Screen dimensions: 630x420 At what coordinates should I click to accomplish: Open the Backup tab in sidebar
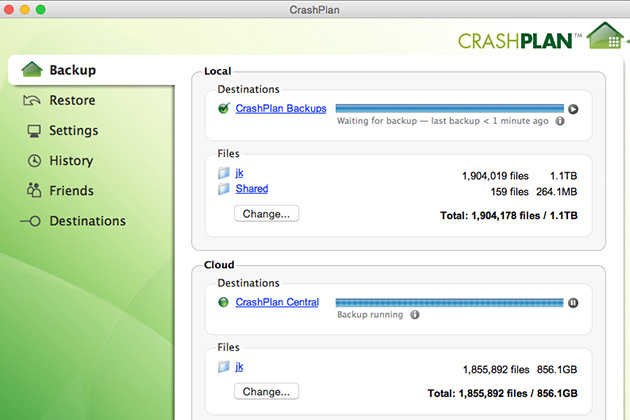pos(92,70)
